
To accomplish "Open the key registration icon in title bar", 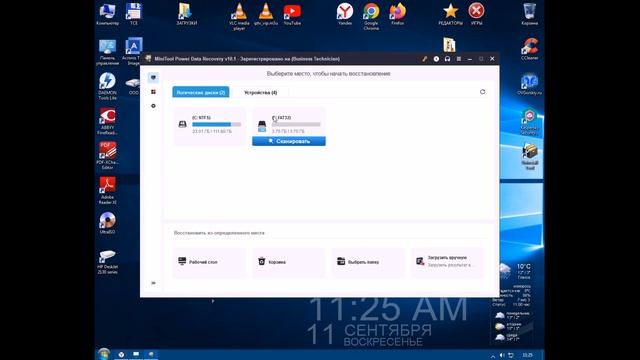I will [x=425, y=59].
